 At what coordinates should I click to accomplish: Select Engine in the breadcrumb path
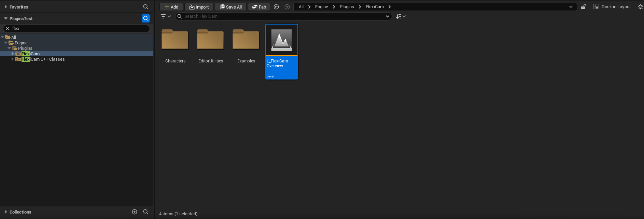point(321,7)
